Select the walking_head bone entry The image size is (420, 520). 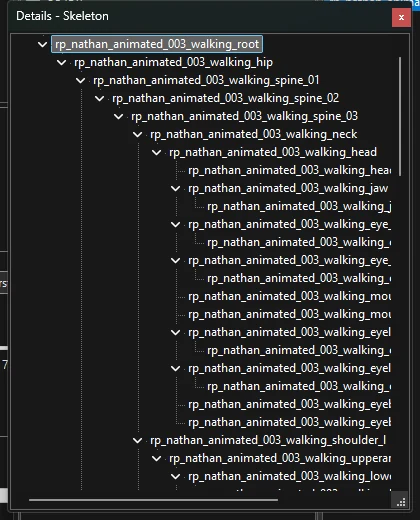tap(273, 152)
